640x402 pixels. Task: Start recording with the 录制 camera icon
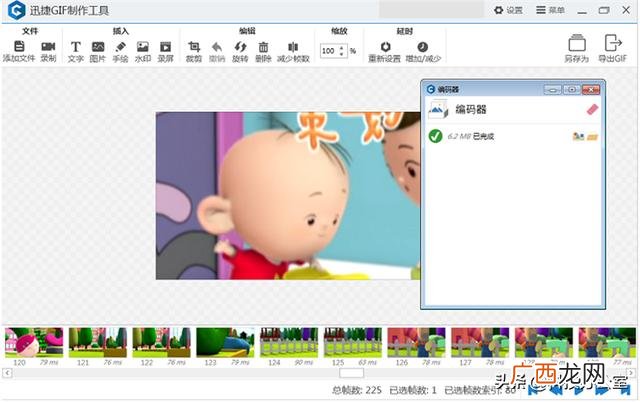pos(48,46)
